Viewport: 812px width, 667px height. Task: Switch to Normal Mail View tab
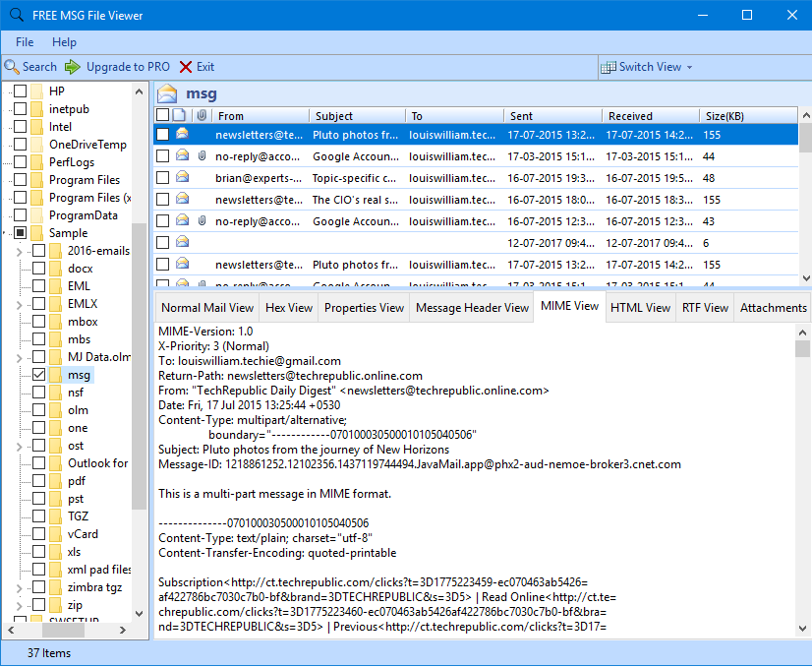pos(207,308)
